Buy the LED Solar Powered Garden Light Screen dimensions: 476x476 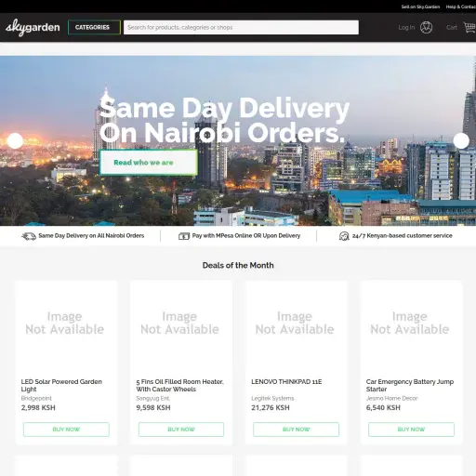66,430
